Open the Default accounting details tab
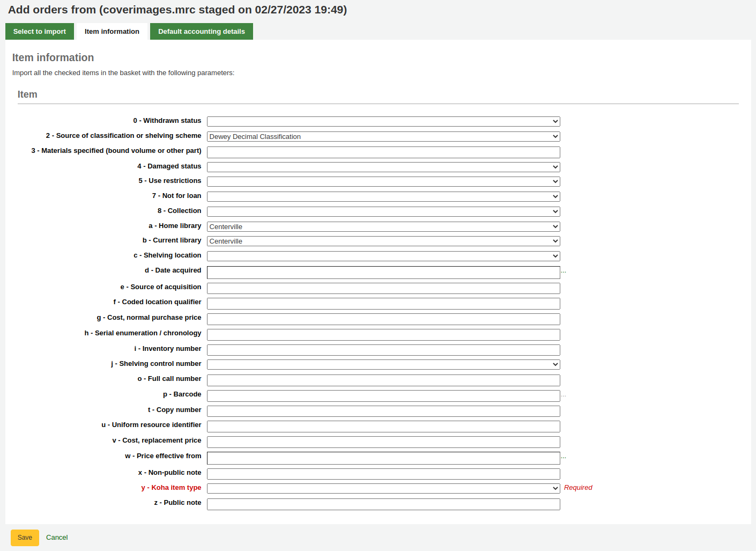 (x=201, y=31)
